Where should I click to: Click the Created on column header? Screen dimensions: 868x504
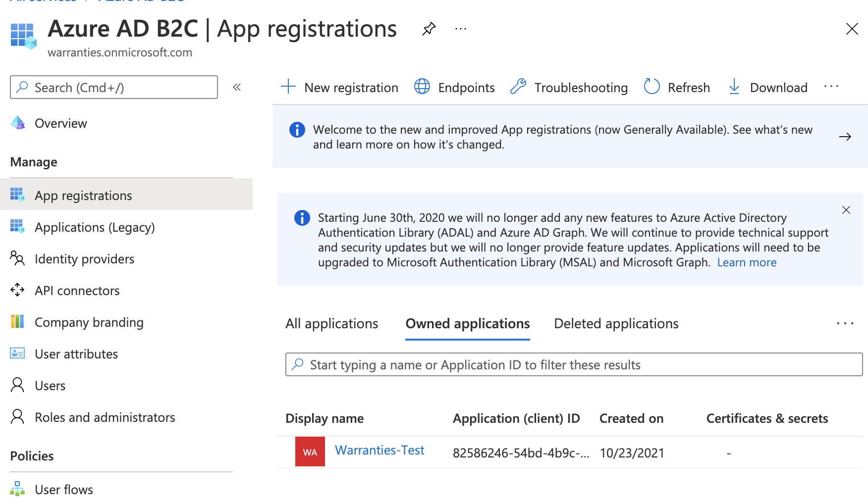(x=631, y=419)
